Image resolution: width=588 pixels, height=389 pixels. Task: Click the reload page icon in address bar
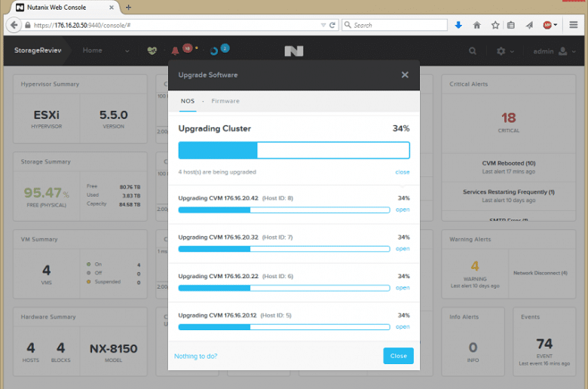332,25
